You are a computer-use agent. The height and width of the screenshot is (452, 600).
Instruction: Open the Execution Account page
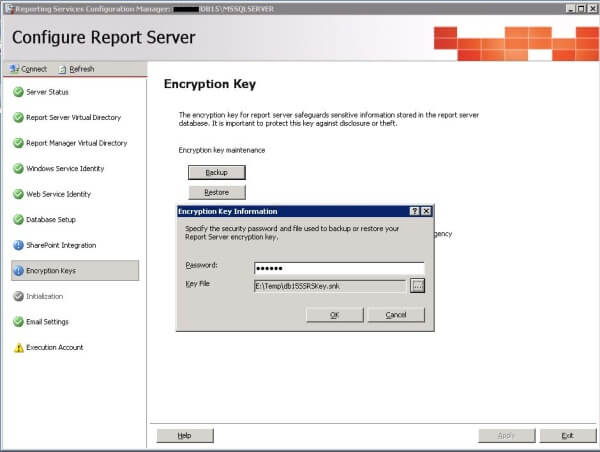(x=54, y=348)
